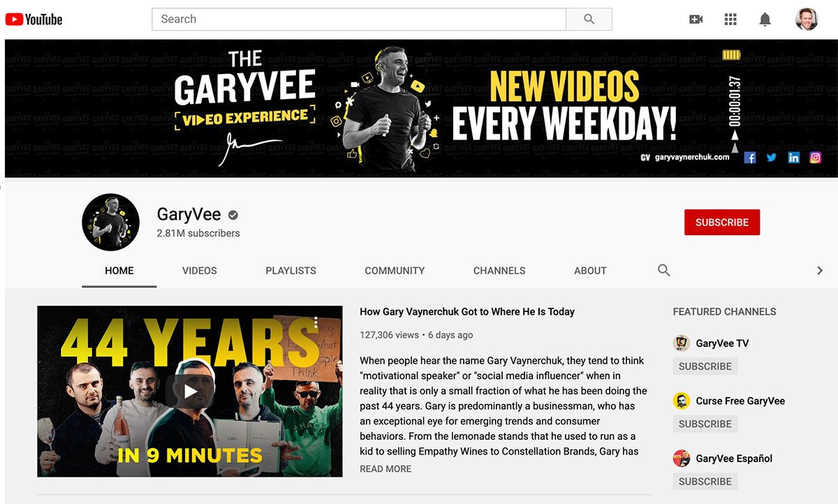Show more channel tabs with right chevron

(x=820, y=270)
